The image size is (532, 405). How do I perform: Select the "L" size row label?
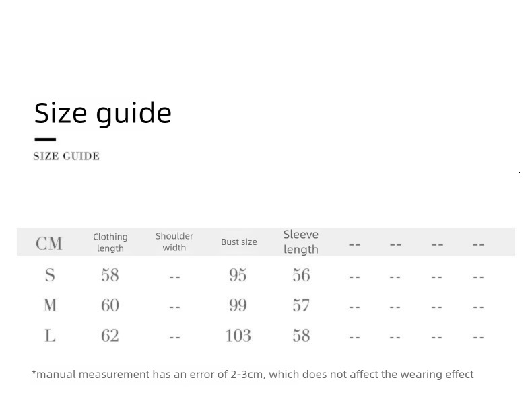(50, 335)
